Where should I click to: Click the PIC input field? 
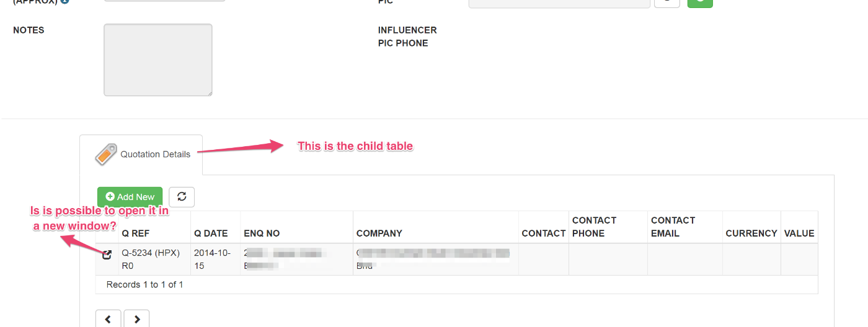[559, 2]
